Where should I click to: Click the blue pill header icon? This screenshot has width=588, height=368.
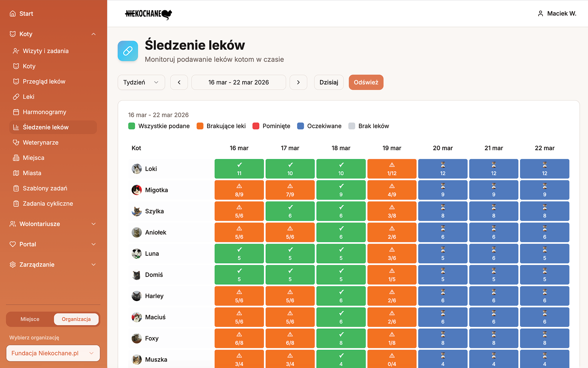click(128, 51)
